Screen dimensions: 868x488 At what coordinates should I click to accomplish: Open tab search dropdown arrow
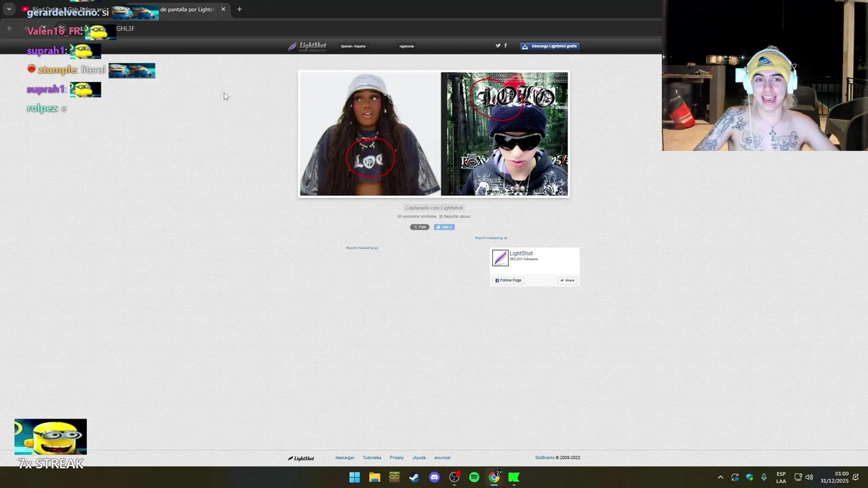click(x=9, y=9)
